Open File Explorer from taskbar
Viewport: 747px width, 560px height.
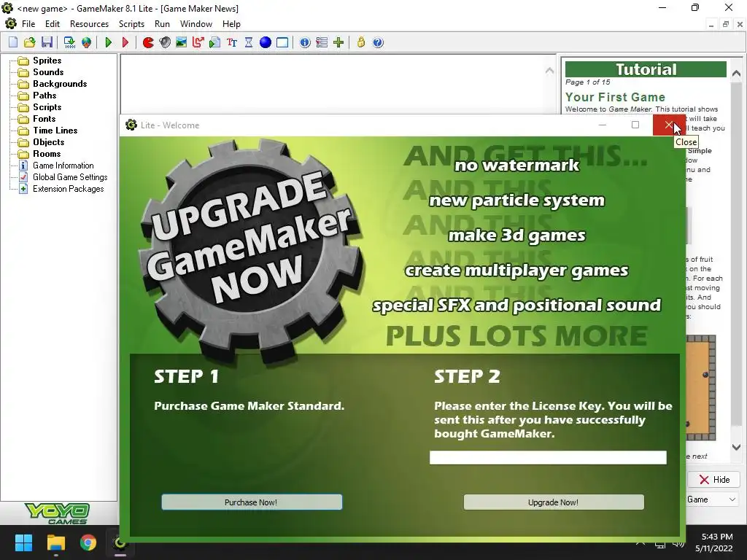[55, 542]
